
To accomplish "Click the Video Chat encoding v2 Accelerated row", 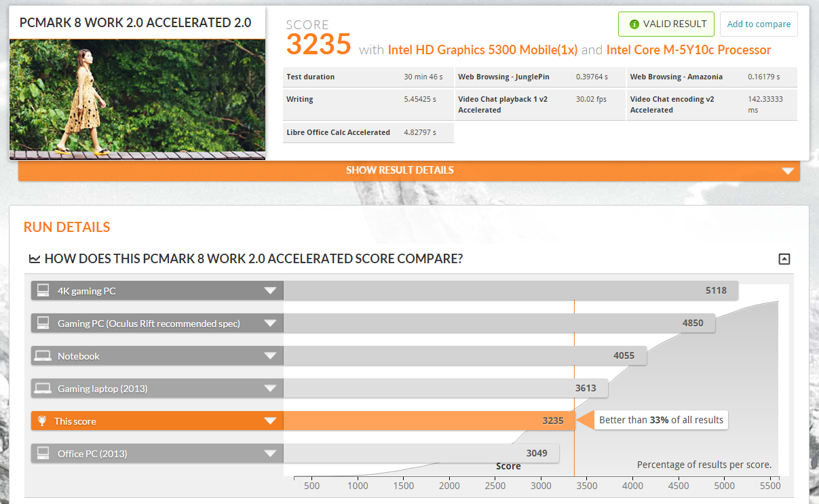I will click(712, 104).
